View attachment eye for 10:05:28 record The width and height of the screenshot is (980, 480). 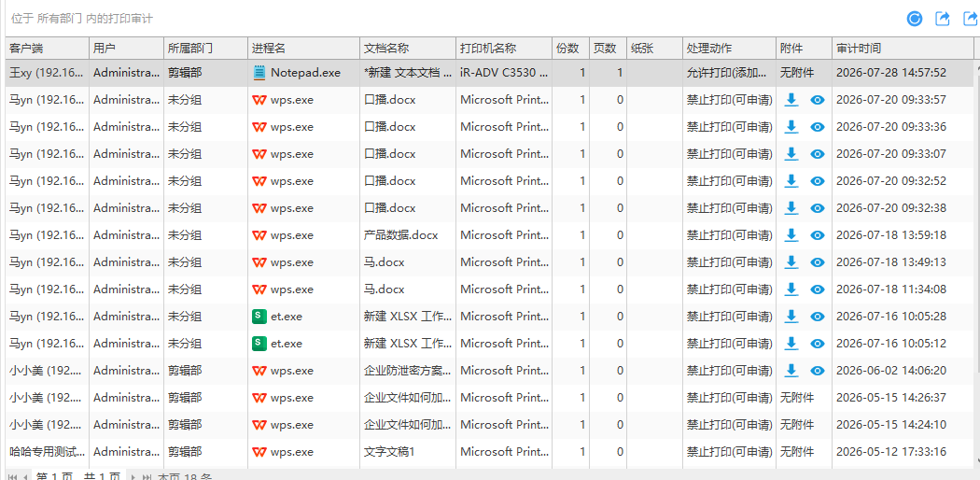(x=818, y=317)
